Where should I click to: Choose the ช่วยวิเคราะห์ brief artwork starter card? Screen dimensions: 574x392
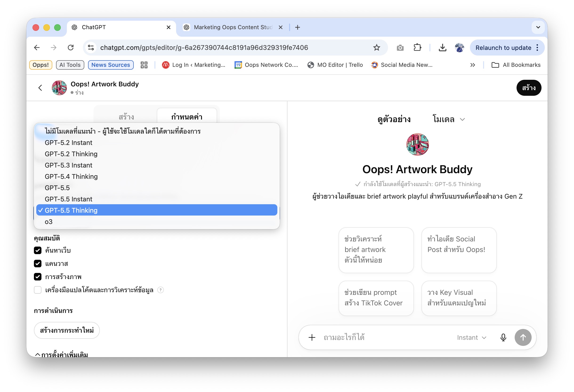click(x=376, y=250)
